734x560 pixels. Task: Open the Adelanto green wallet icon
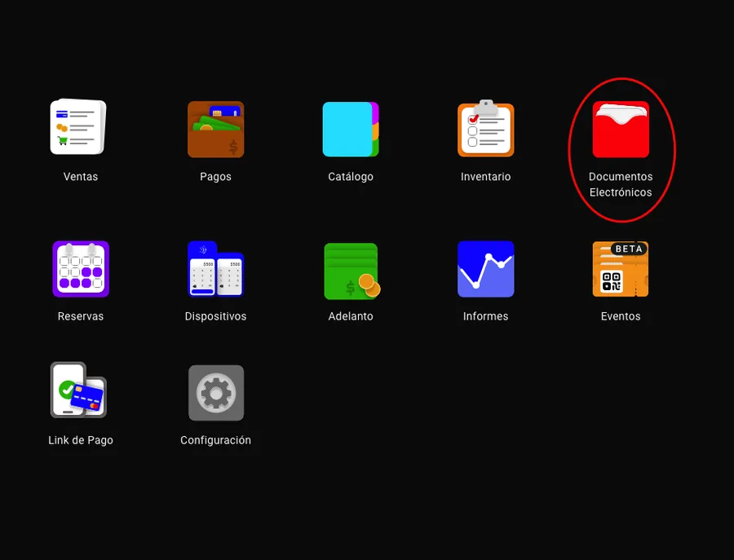tap(352, 271)
